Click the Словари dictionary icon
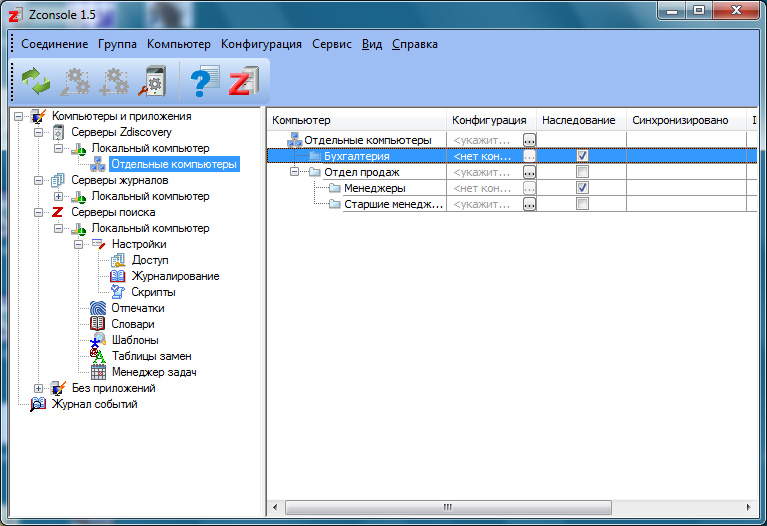 (98, 324)
